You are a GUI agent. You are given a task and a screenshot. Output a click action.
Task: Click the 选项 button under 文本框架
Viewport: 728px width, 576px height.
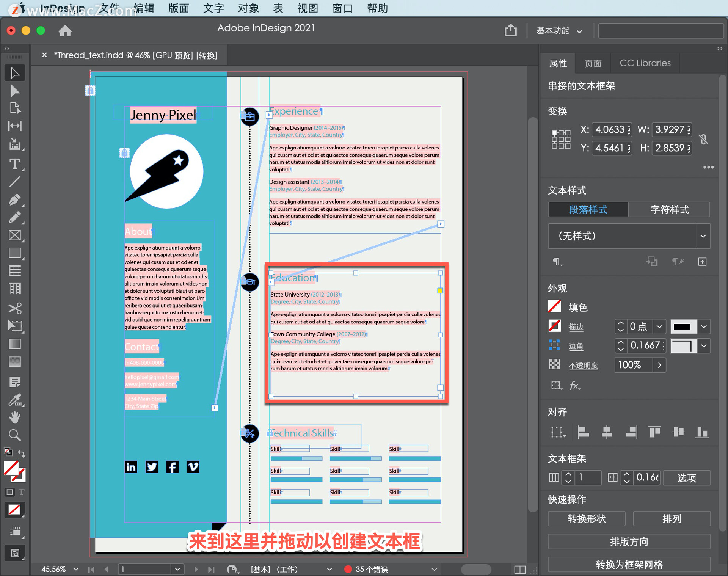[x=687, y=478]
